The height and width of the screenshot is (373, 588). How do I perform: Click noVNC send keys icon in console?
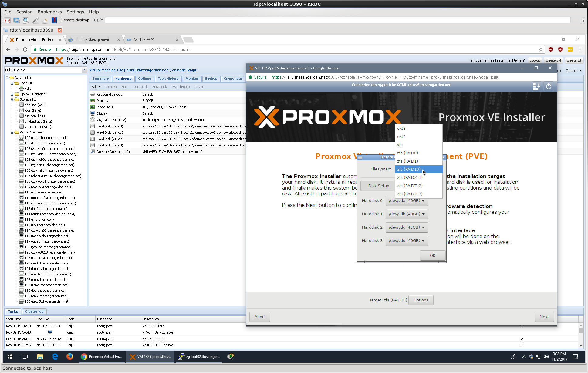pyautogui.click(x=536, y=87)
